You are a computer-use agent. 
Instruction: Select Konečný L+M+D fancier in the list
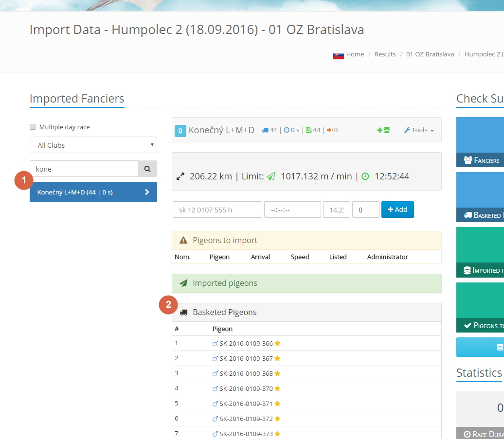click(x=93, y=192)
